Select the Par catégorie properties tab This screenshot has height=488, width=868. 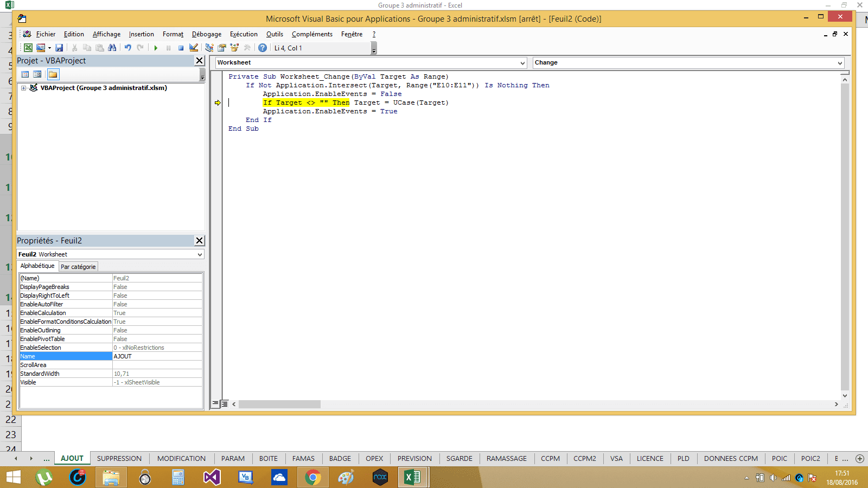(x=78, y=267)
